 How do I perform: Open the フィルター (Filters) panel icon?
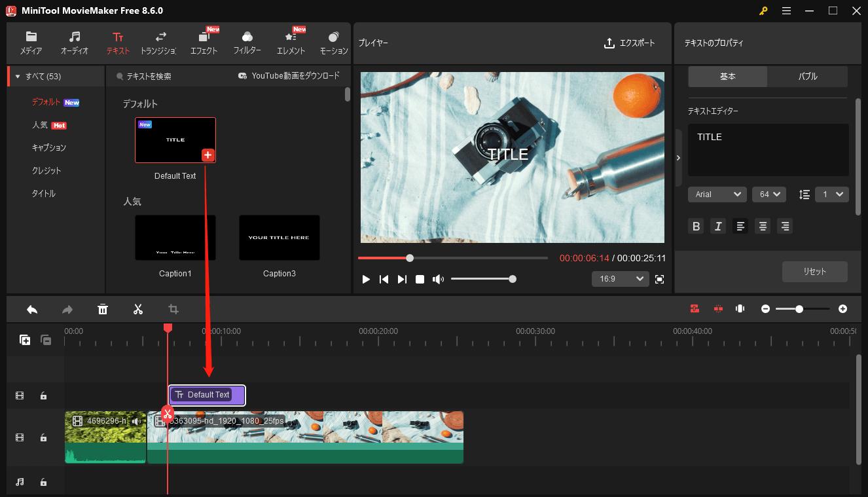click(x=247, y=43)
